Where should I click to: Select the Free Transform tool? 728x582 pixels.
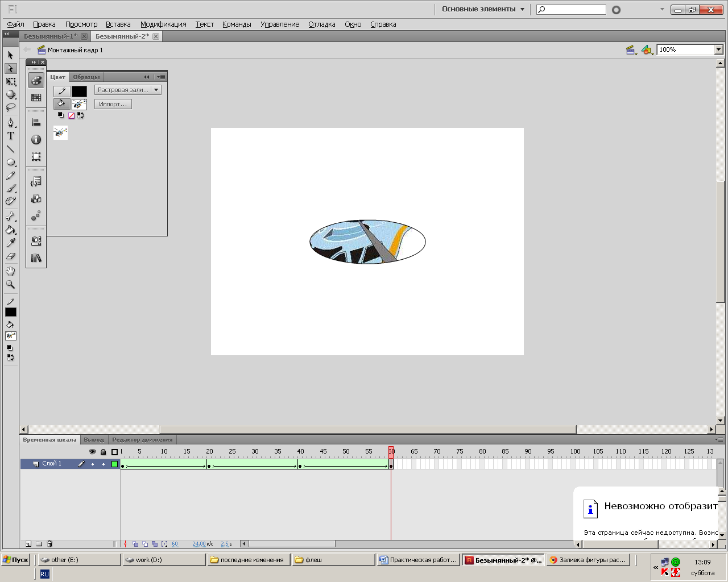(x=10, y=81)
